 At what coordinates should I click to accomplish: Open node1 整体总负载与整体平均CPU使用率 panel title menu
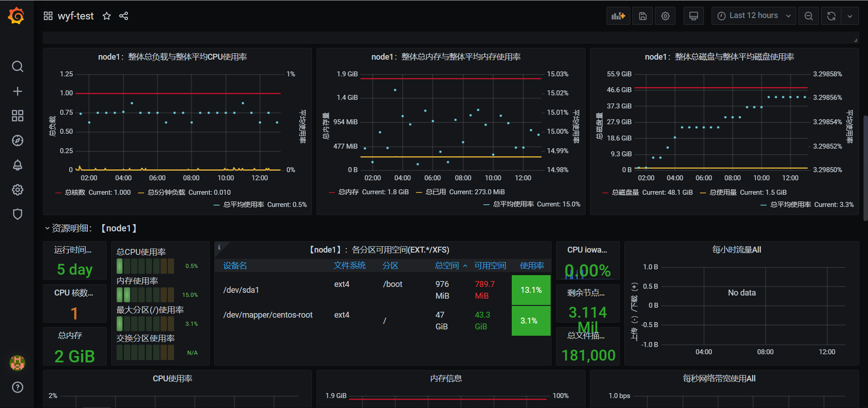173,57
